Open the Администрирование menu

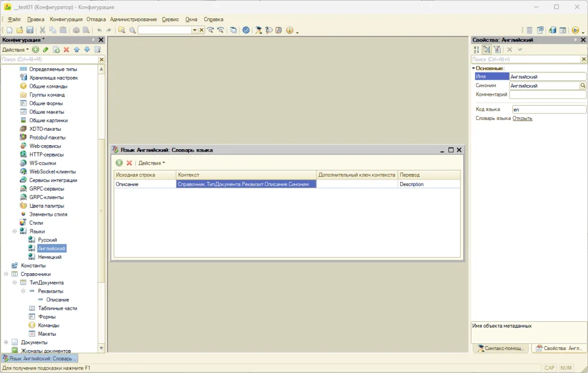[133, 19]
